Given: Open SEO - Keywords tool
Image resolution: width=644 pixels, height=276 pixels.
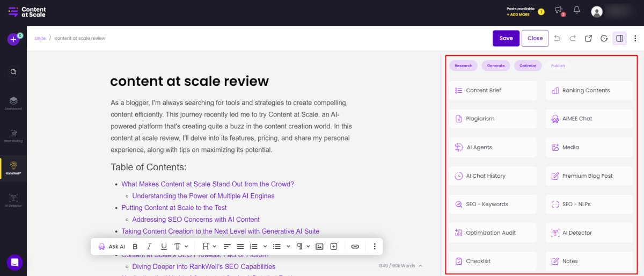Looking at the screenshot, I should (493, 204).
